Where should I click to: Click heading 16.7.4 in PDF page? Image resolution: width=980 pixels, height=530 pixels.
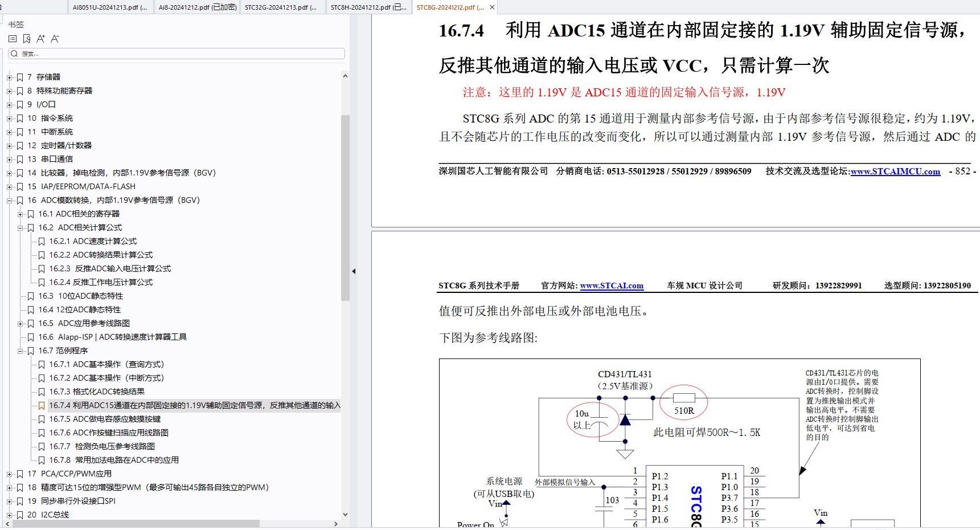click(x=702, y=47)
